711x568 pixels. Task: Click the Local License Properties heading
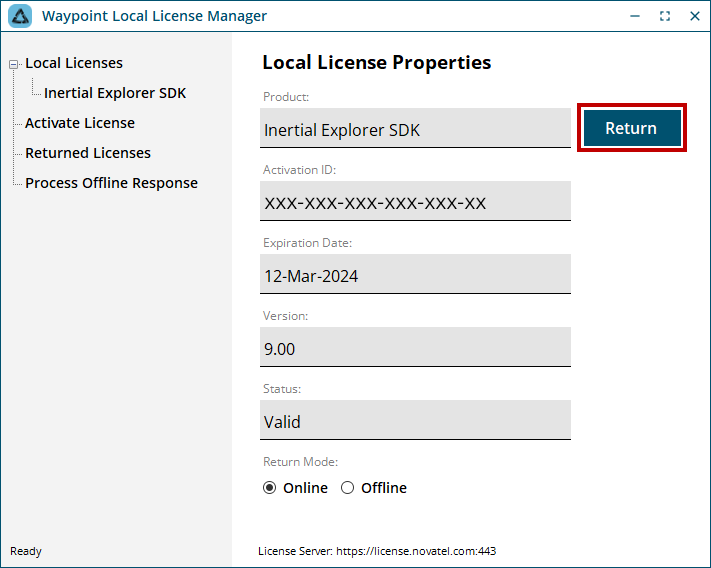(x=376, y=62)
